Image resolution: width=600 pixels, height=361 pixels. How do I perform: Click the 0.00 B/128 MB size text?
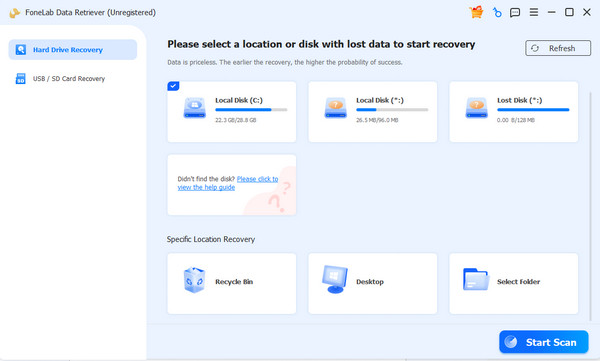[x=516, y=120]
